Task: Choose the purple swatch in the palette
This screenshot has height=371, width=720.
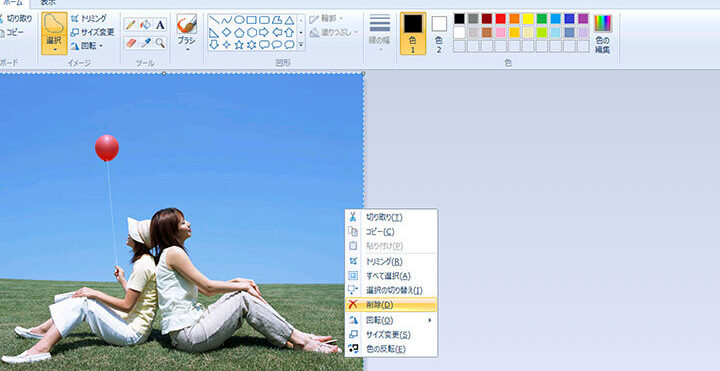Action: [583, 18]
